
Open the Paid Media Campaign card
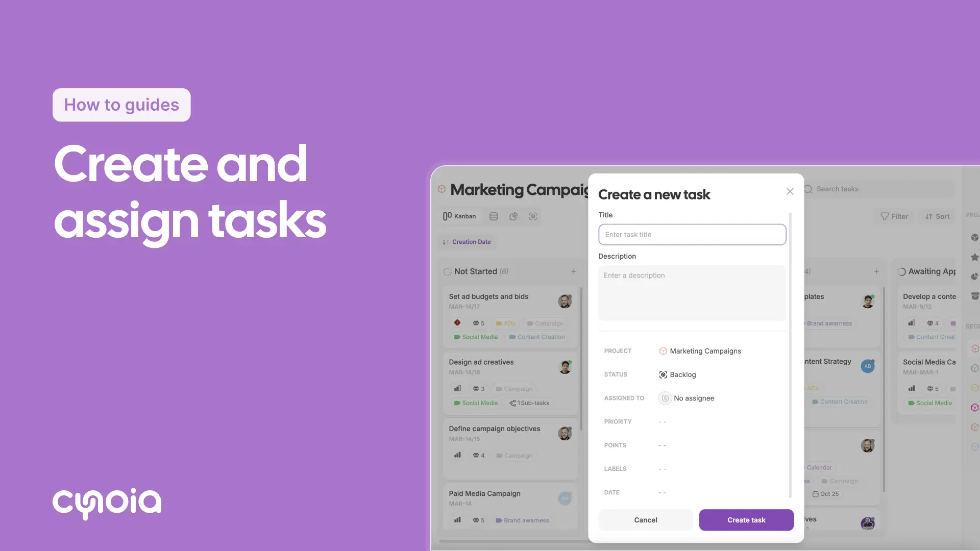point(510,507)
